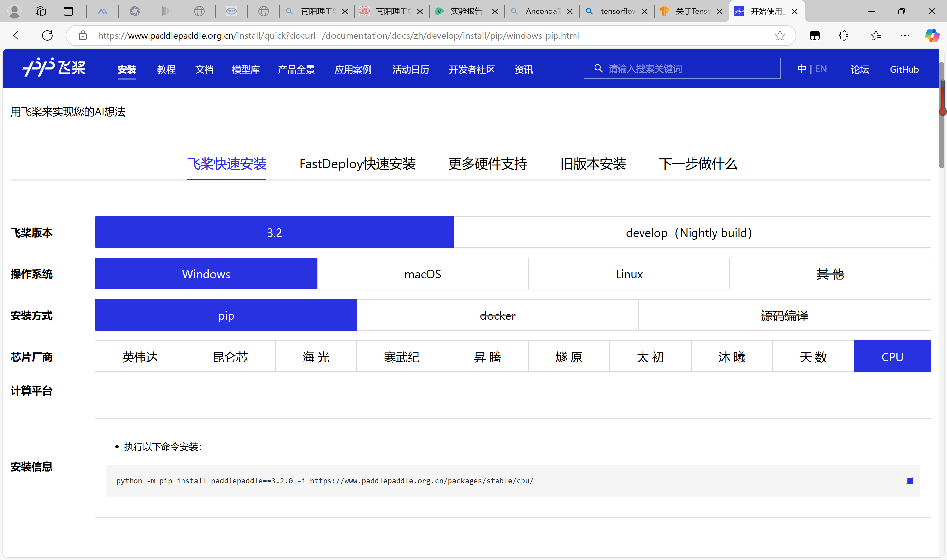Select develop (Nightly build) version
This screenshot has width=947, height=560.
pyautogui.click(x=692, y=232)
